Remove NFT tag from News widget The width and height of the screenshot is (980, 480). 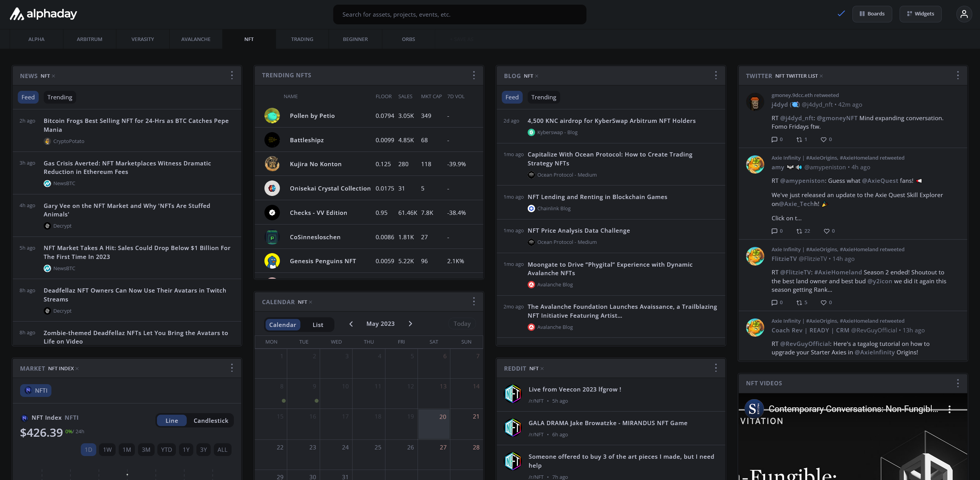coord(53,76)
